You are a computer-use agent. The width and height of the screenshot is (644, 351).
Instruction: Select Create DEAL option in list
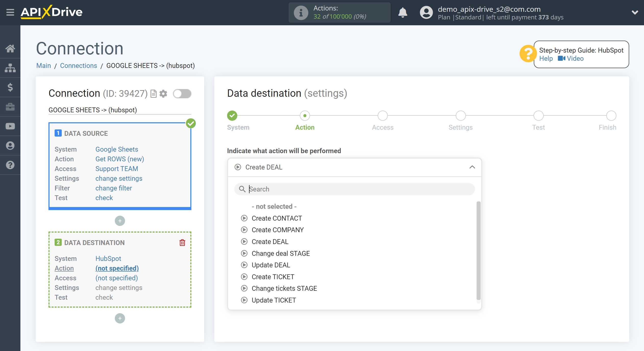270,242
